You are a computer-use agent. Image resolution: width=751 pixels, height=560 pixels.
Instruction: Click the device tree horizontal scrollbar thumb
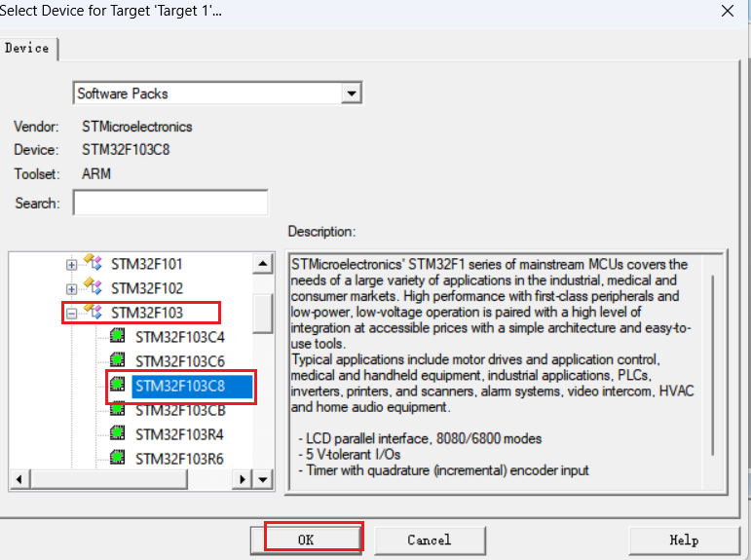coord(109,479)
